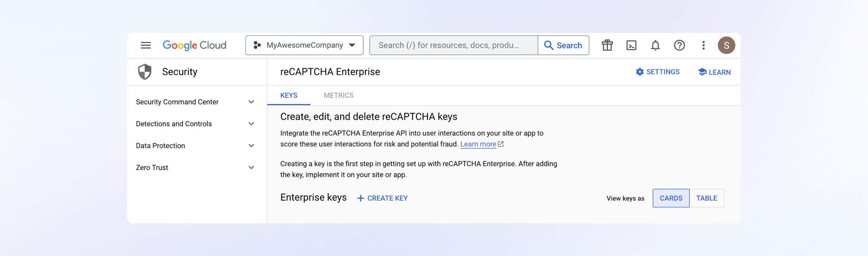Switch to the Metrics tab

click(x=338, y=95)
